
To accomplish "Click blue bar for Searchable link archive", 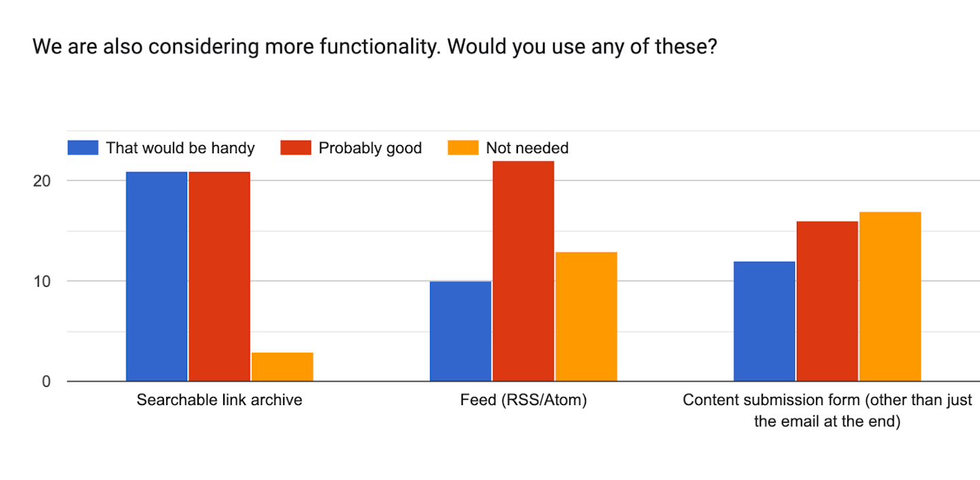I will (157, 276).
